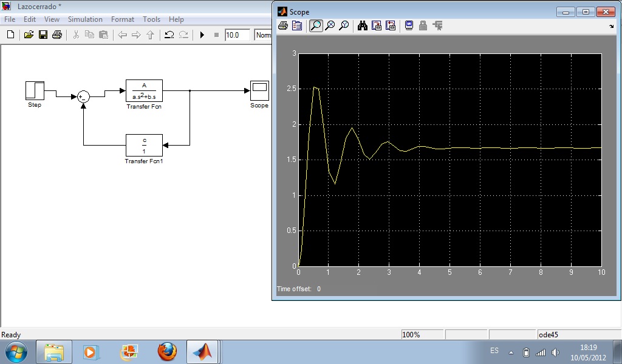Open network signal tray icon
Image resolution: width=622 pixels, height=364 pixels.
[x=540, y=352]
